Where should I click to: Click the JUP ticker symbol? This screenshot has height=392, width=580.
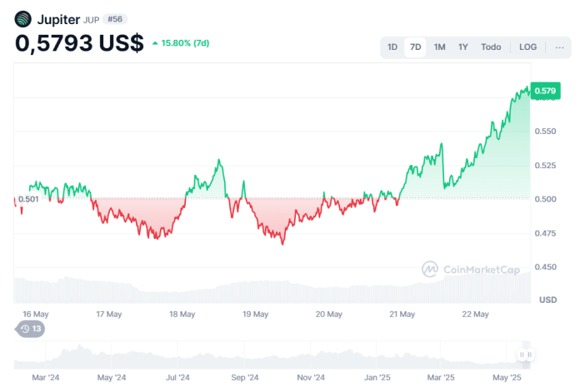(x=91, y=19)
